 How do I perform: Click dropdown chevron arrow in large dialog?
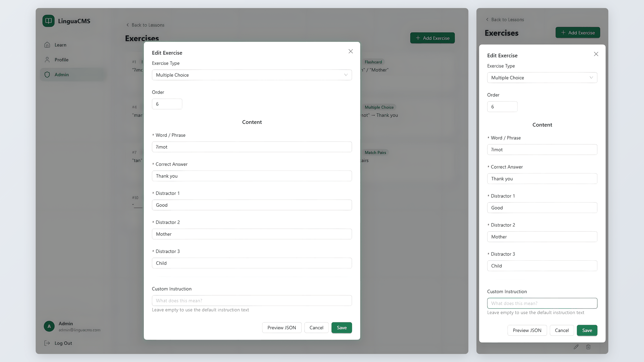click(346, 75)
